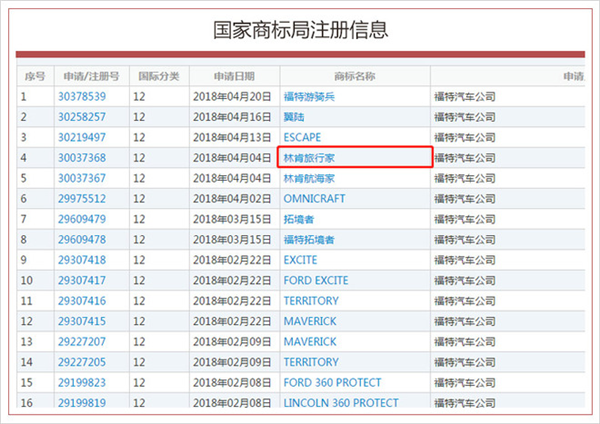This screenshot has height=424, width=600.
Task: Open registration number 30219497 link
Action: [82, 137]
